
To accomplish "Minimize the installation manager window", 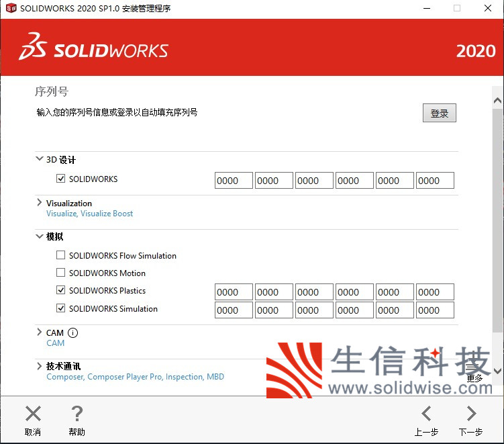I will 427,8.
